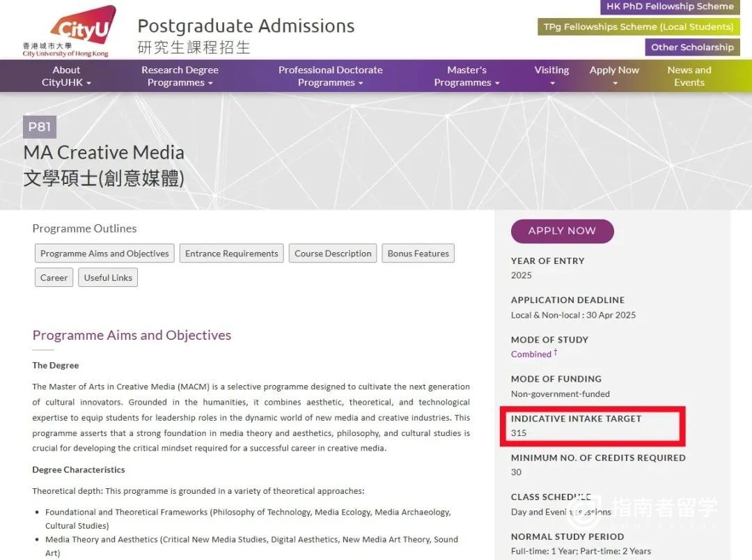Jump to the Career section

point(54,277)
